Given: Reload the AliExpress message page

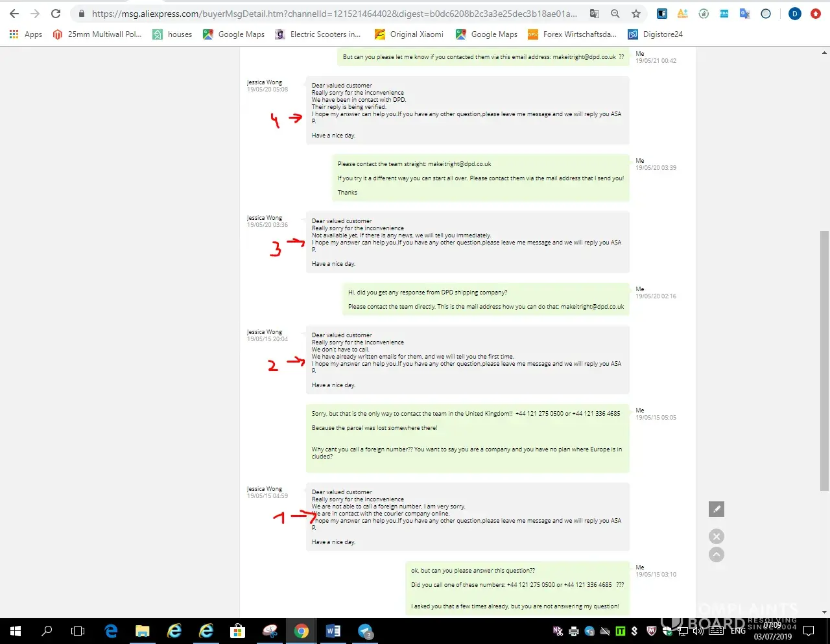Looking at the screenshot, I should pos(56,14).
